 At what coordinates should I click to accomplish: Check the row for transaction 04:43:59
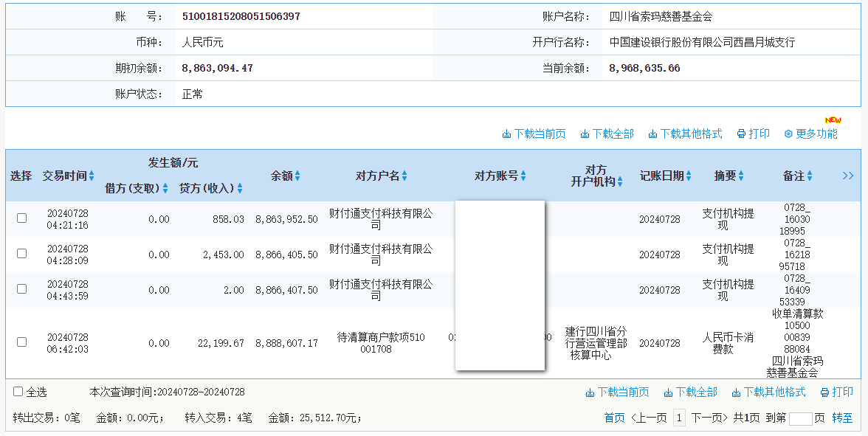(x=21, y=289)
